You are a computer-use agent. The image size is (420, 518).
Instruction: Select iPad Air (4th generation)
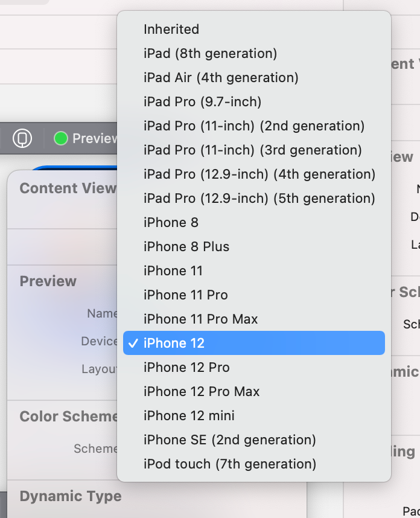tap(221, 77)
